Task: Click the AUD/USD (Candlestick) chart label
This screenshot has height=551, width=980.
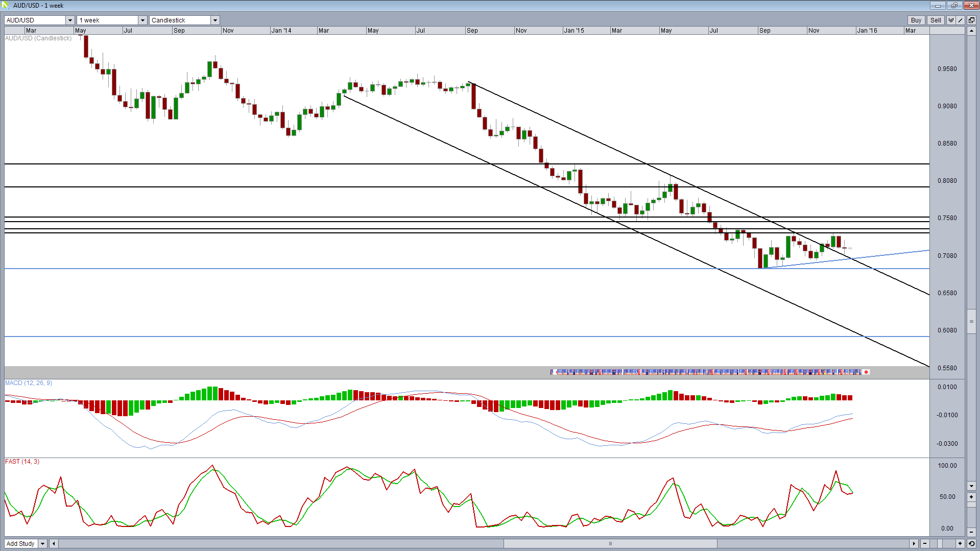Action: [x=38, y=38]
